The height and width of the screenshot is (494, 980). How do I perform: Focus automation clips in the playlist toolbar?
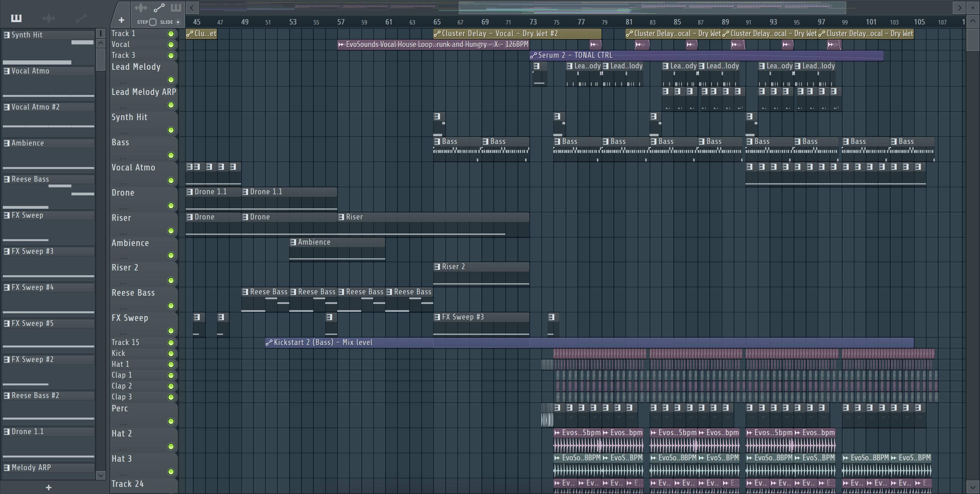pos(159,7)
